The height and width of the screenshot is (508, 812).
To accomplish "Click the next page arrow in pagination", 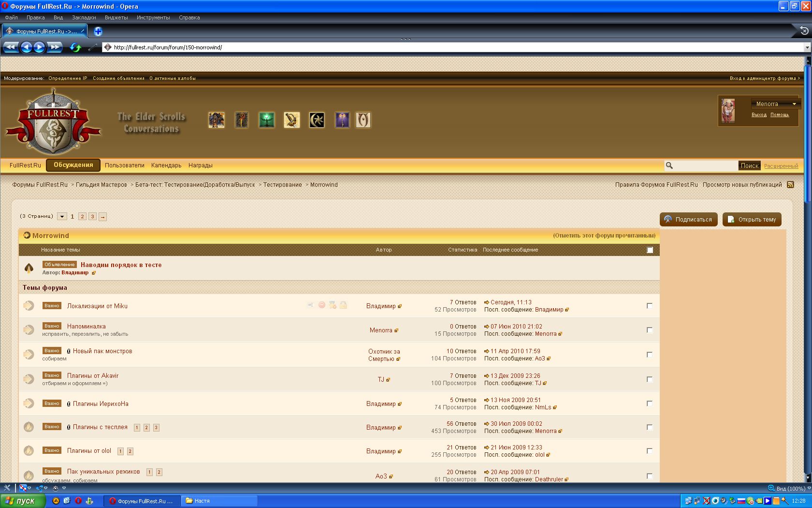I will click(x=102, y=217).
